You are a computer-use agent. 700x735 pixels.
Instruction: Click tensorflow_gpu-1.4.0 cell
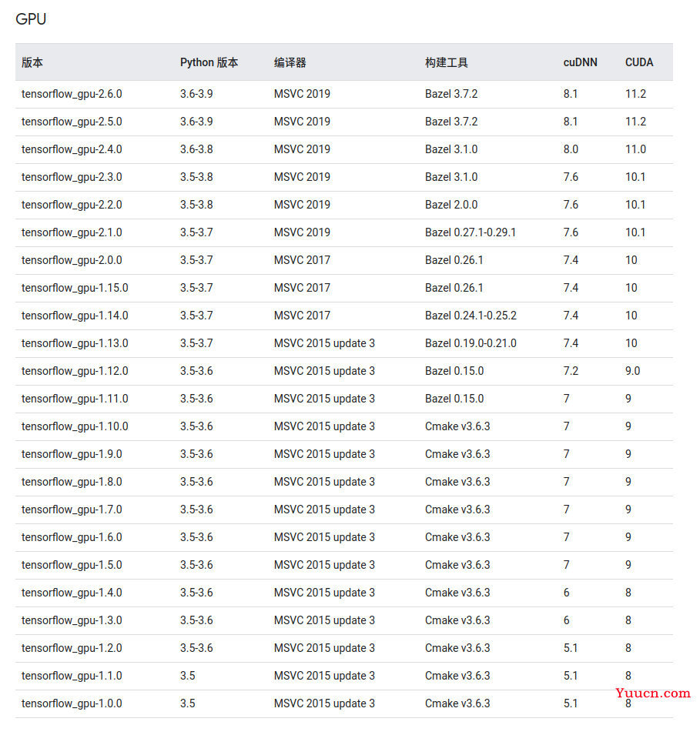(x=72, y=593)
